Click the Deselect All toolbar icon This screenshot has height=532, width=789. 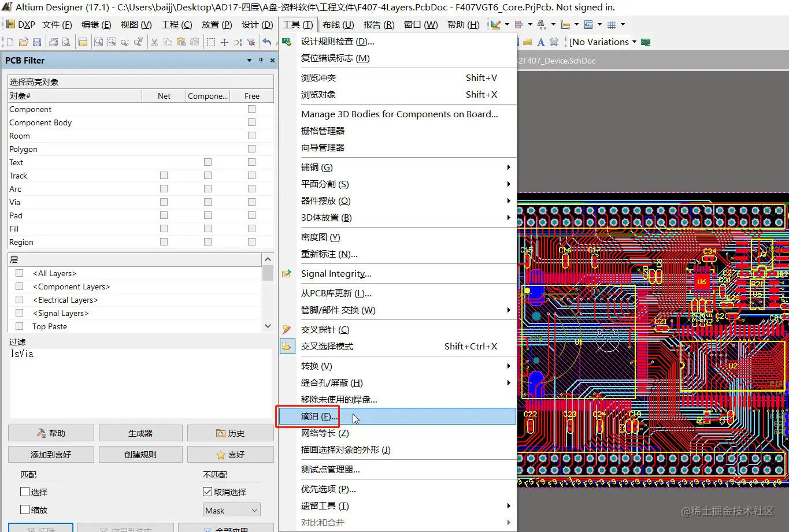(x=238, y=42)
